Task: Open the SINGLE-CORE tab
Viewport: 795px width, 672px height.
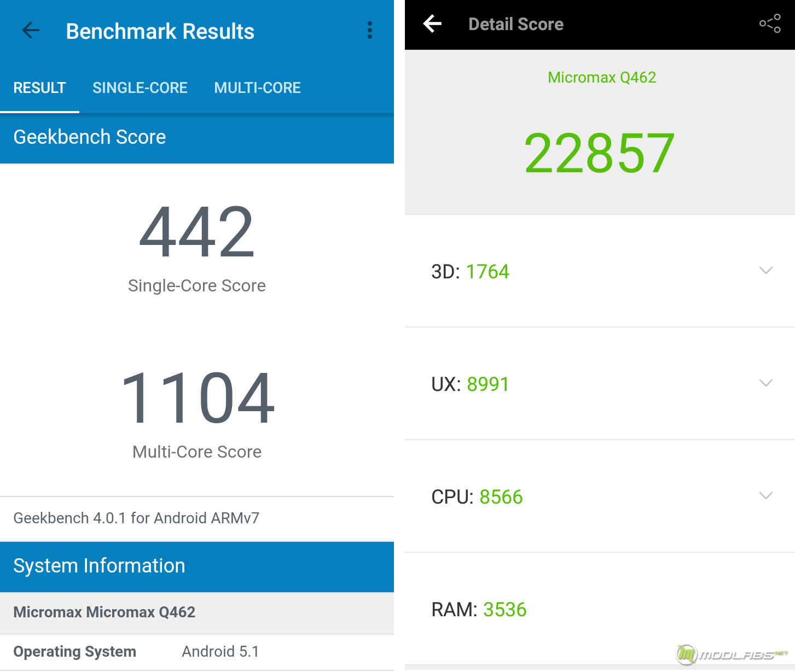Action: coord(140,87)
